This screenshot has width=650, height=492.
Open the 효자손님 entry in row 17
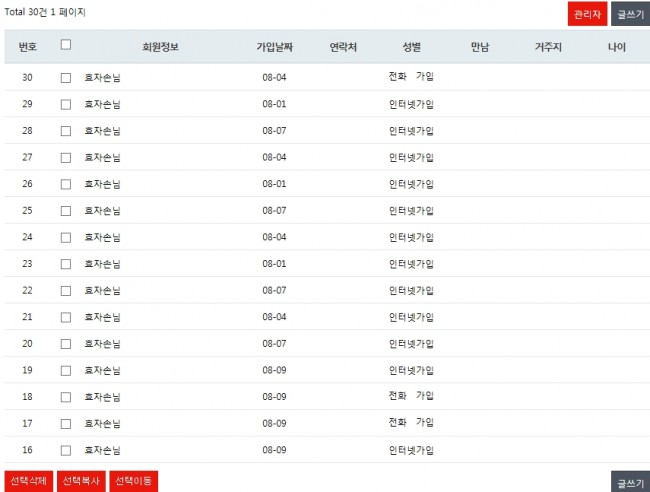pos(102,423)
